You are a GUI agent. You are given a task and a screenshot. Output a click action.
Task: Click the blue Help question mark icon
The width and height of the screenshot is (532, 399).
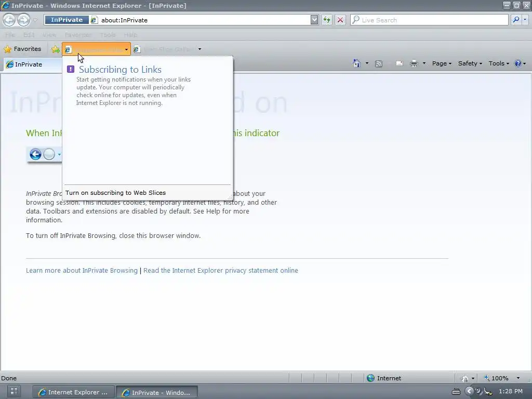point(518,63)
